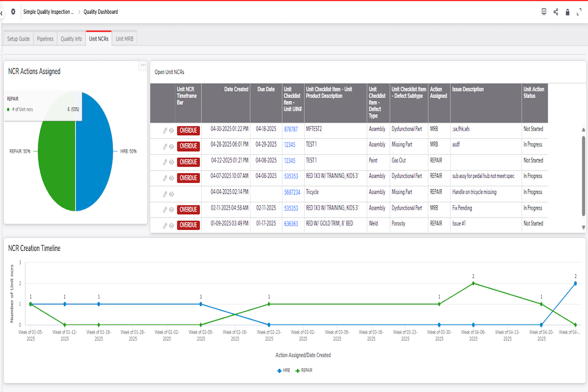The width and height of the screenshot is (588, 392).
Task: Enter fullscreen using the expand icon
Action: [579, 12]
